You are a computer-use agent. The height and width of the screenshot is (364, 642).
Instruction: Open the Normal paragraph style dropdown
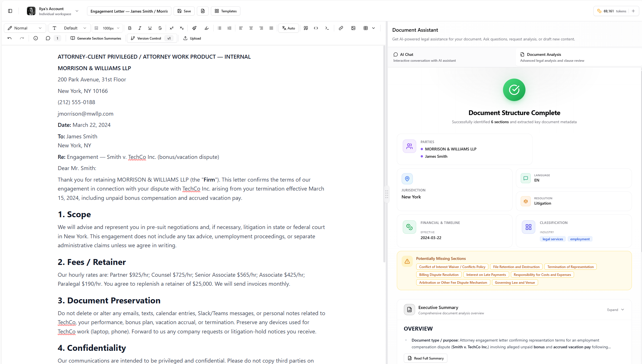click(25, 28)
